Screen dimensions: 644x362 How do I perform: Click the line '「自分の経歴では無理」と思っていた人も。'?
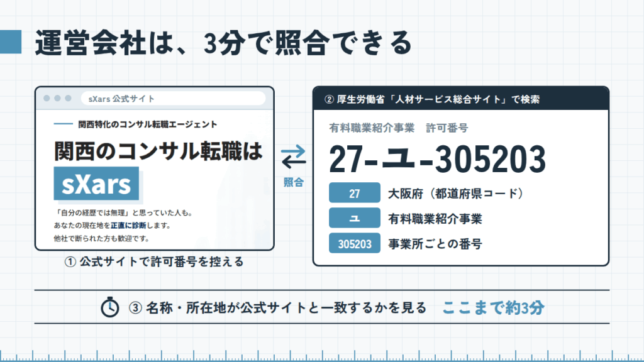tap(123, 212)
